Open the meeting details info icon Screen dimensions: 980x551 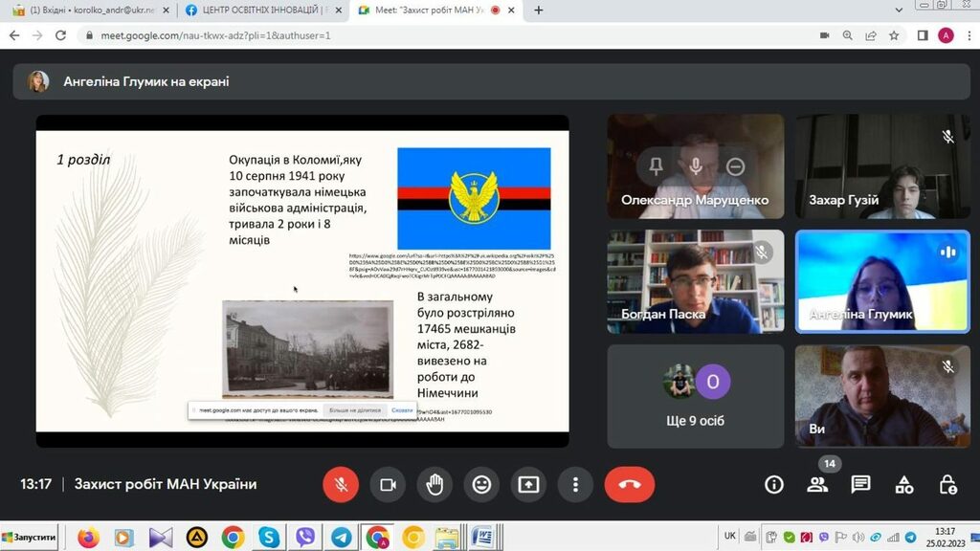(x=773, y=485)
